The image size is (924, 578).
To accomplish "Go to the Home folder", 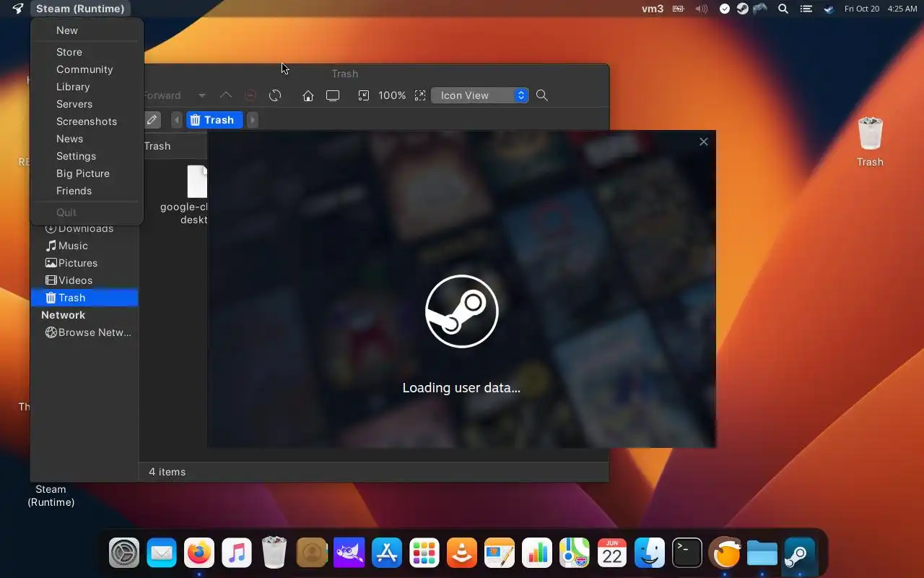I will 308,95.
